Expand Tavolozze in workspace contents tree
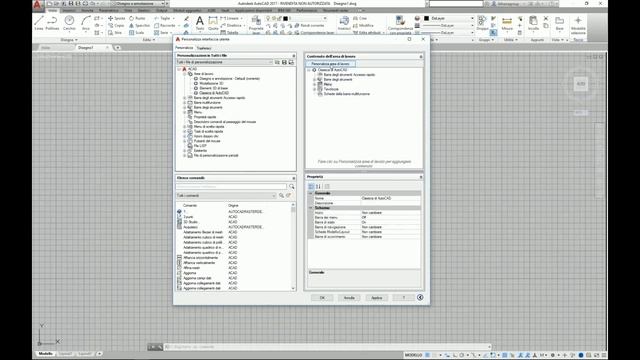This screenshot has width=640, height=360. tap(315, 89)
